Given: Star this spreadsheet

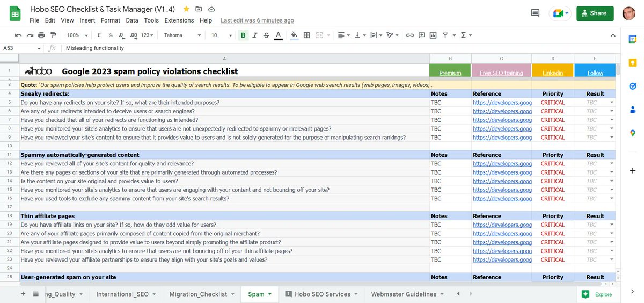Looking at the screenshot, I should 186,9.
